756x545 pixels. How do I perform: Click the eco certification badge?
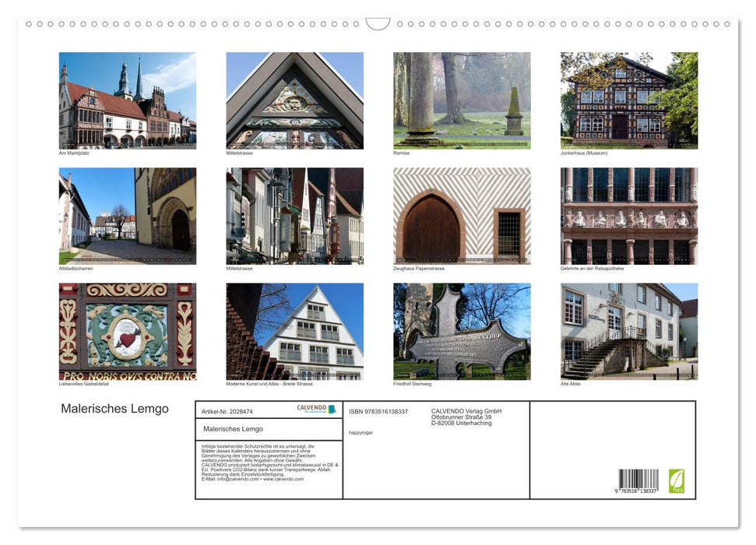tap(676, 482)
